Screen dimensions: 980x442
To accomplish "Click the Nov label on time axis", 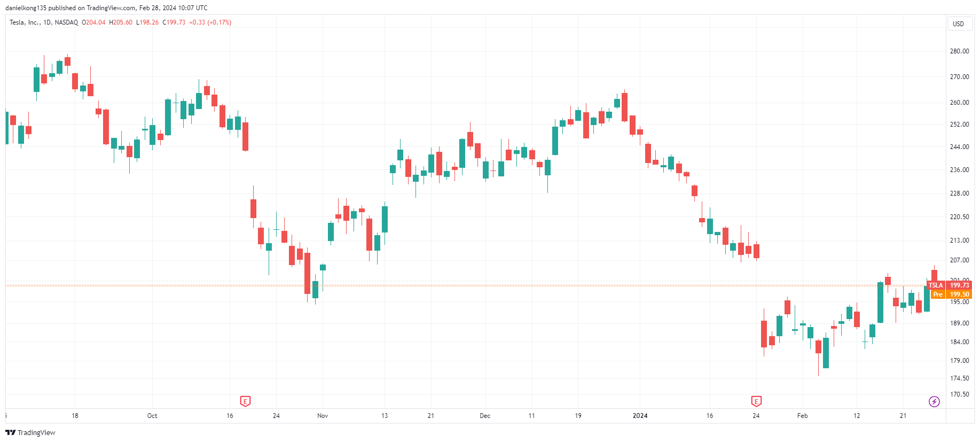I will (x=323, y=416).
